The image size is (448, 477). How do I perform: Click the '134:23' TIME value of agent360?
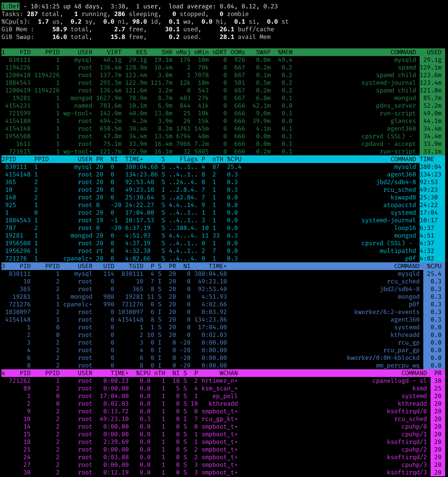431,174
